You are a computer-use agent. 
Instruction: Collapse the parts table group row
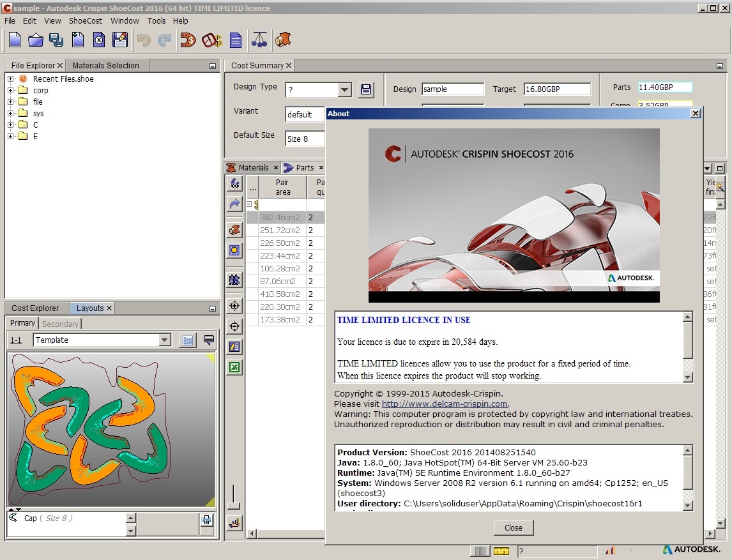[249, 204]
